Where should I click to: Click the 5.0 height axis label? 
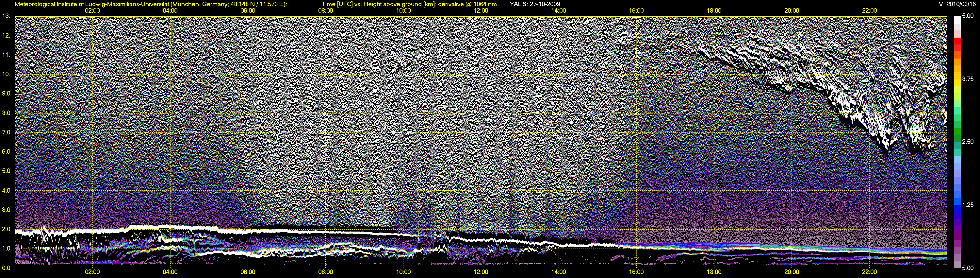[x=6, y=171]
